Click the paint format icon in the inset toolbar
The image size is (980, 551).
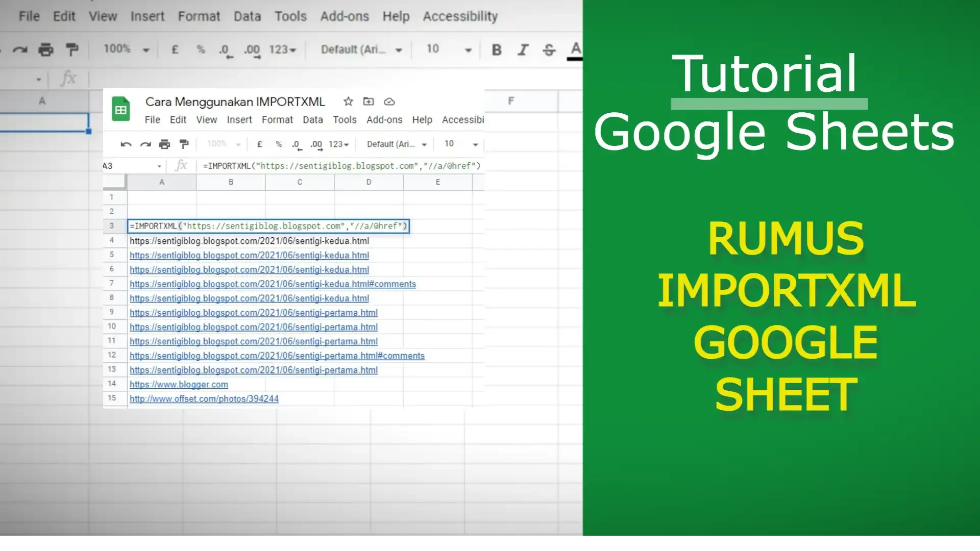click(x=184, y=144)
